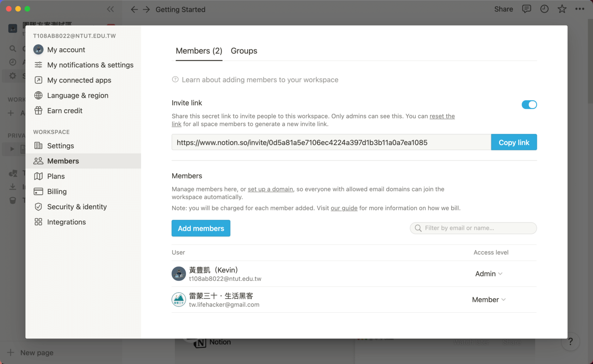Switch to the Groups tab

(244, 51)
